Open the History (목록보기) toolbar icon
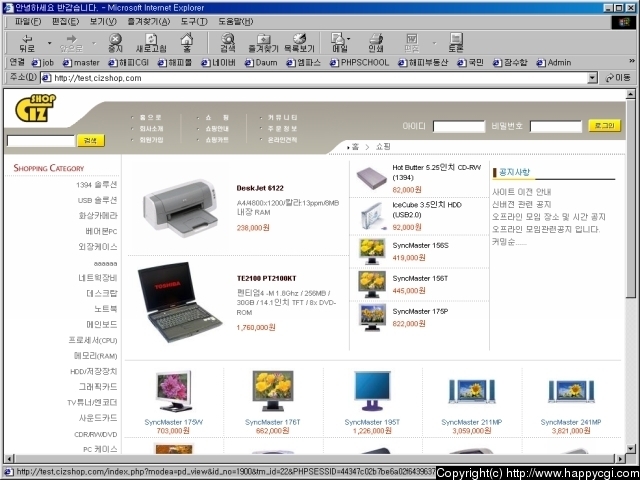This screenshot has width=640, height=480. tap(299, 43)
